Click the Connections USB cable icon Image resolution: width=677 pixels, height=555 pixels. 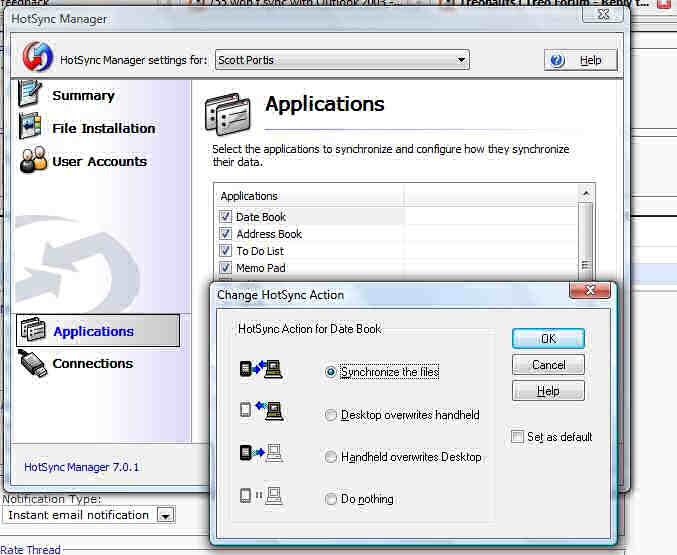[x=33, y=363]
